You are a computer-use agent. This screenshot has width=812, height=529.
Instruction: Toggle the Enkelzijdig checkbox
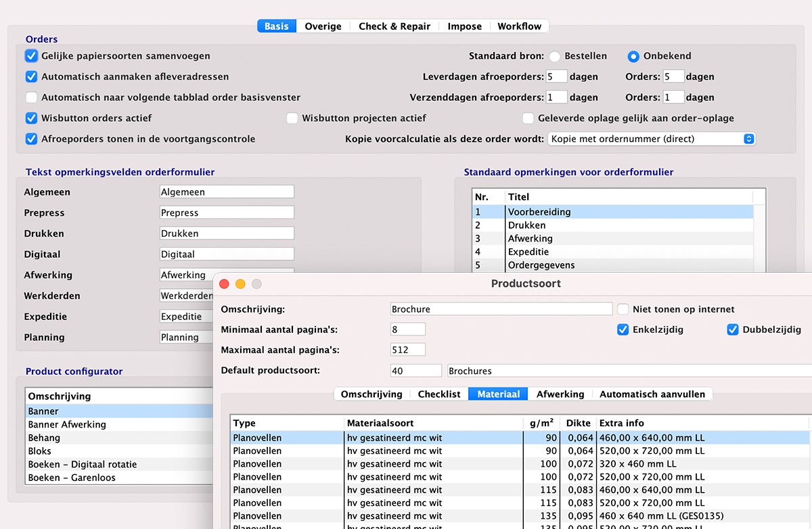pos(623,329)
